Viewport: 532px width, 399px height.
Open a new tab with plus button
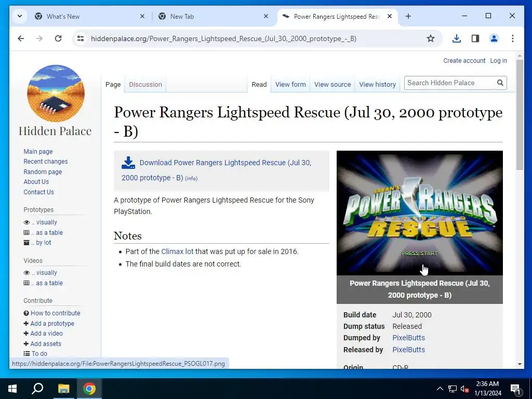point(408,16)
